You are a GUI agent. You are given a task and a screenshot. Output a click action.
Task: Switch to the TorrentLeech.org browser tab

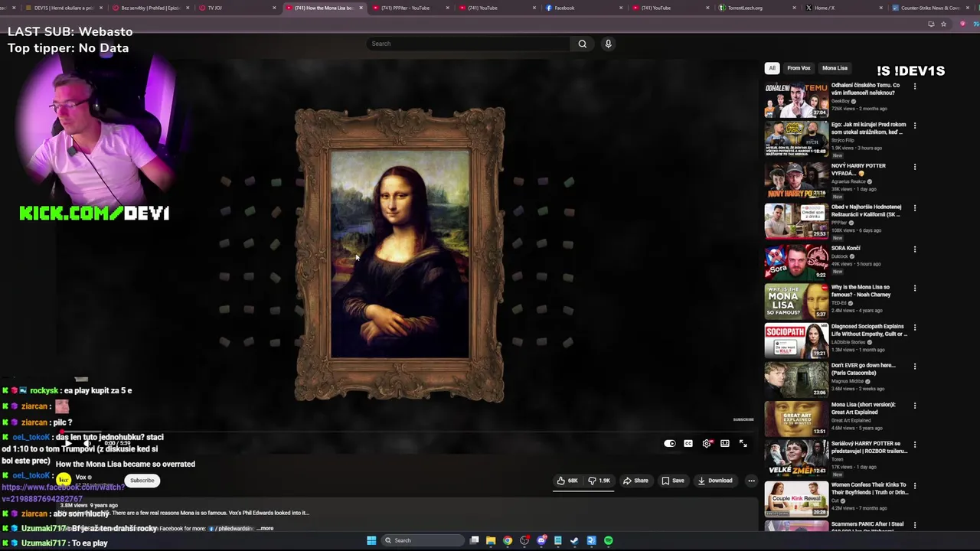758,8
